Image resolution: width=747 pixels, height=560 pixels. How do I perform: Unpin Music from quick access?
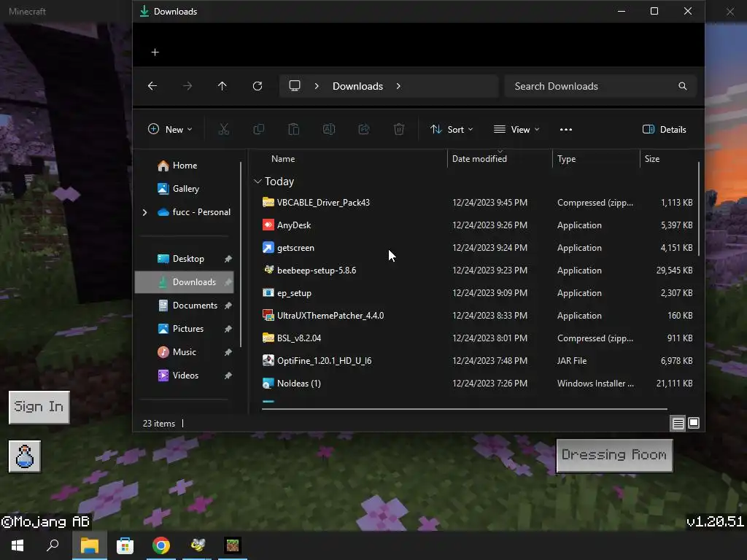coord(228,352)
